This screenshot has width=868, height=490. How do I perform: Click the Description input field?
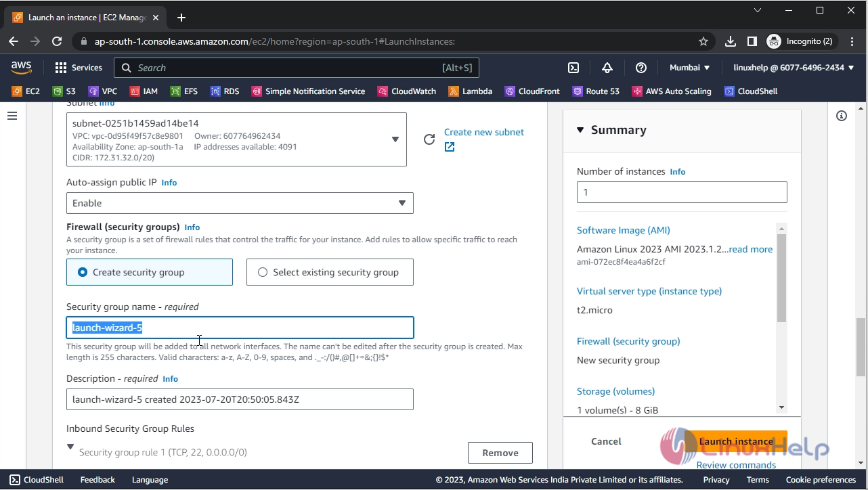click(240, 399)
